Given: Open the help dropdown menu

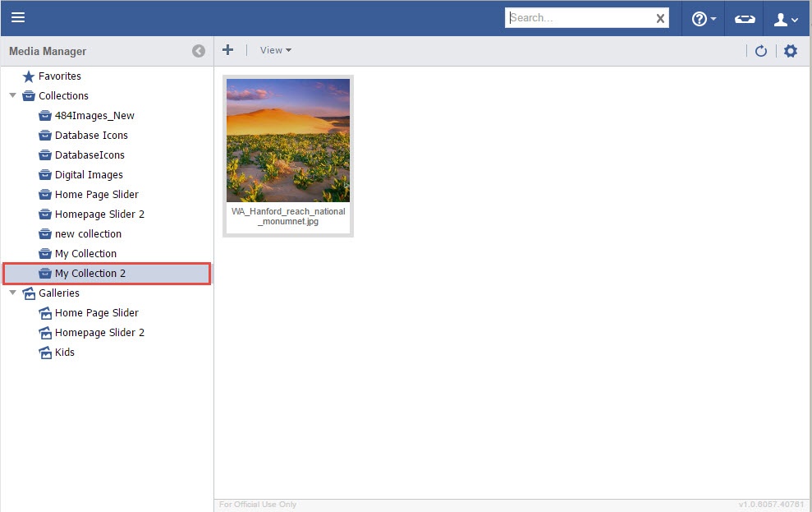Looking at the screenshot, I should tap(704, 19).
